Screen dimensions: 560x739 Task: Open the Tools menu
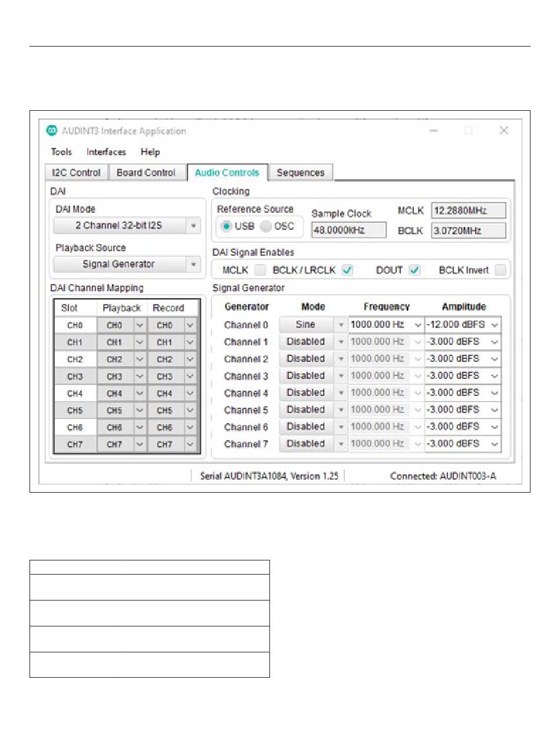61,152
